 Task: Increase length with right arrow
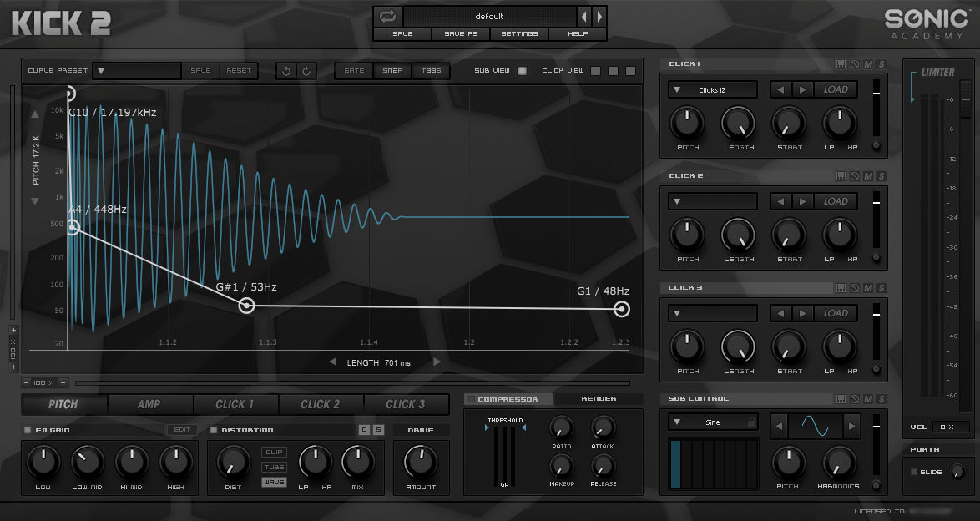click(x=437, y=362)
